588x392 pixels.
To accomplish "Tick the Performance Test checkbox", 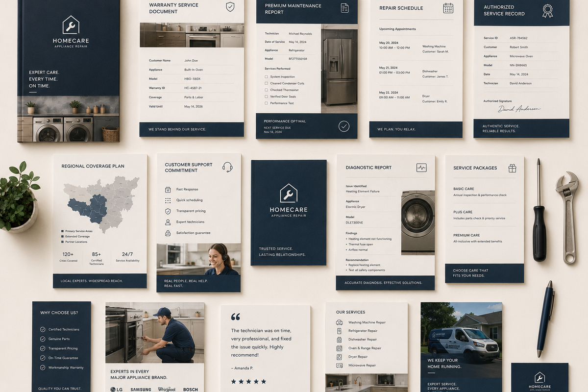I will [x=266, y=103].
